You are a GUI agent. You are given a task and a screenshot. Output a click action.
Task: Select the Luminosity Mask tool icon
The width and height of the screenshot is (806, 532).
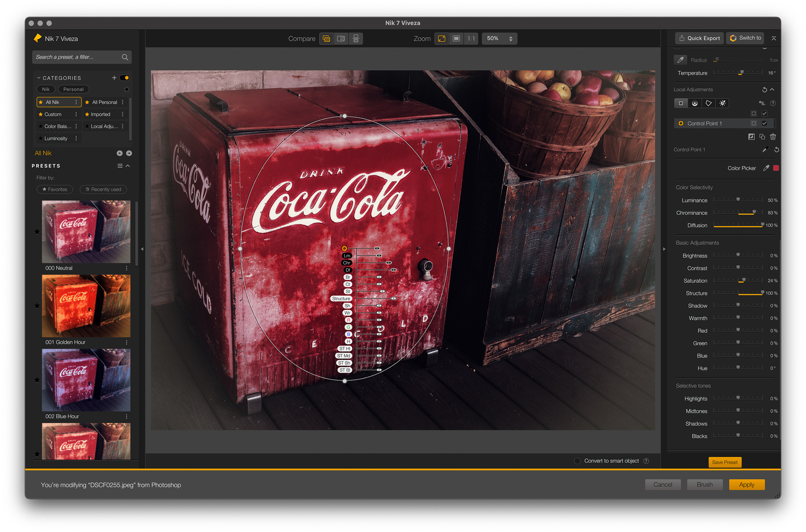click(x=723, y=103)
